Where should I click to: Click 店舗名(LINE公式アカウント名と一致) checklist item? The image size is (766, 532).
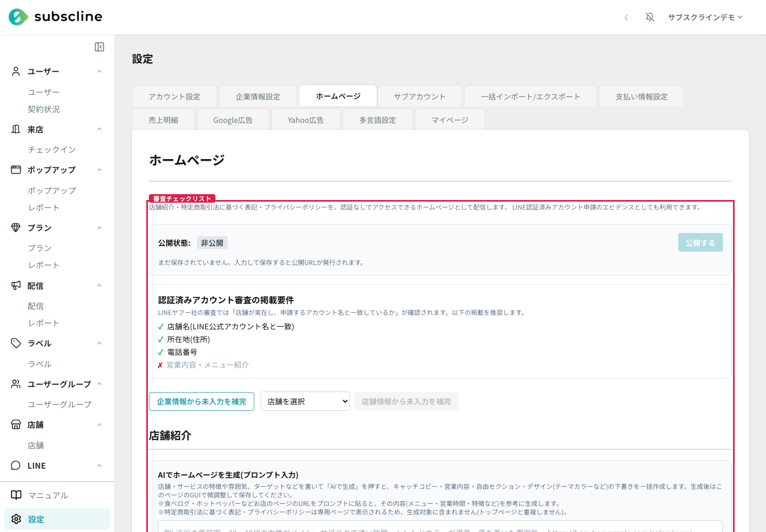pyautogui.click(x=230, y=327)
